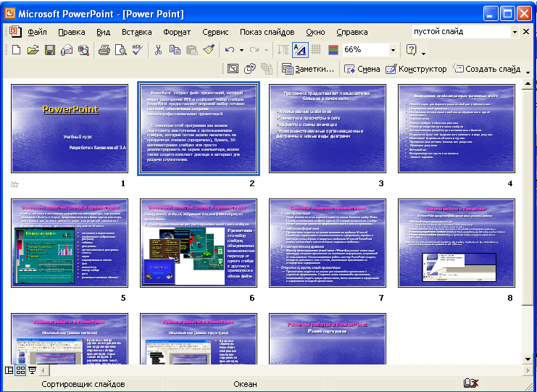The image size is (537, 392).
Task: Click the Hide Slide icon
Action: click(x=233, y=69)
